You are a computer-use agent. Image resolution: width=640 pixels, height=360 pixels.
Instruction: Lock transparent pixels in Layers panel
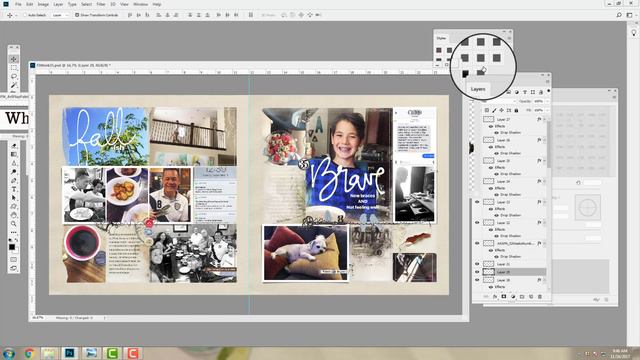point(487,110)
